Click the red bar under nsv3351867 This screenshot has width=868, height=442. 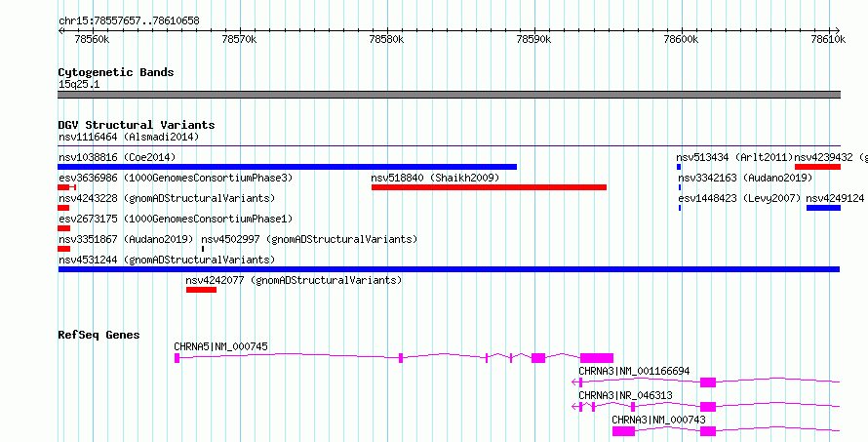64,249
